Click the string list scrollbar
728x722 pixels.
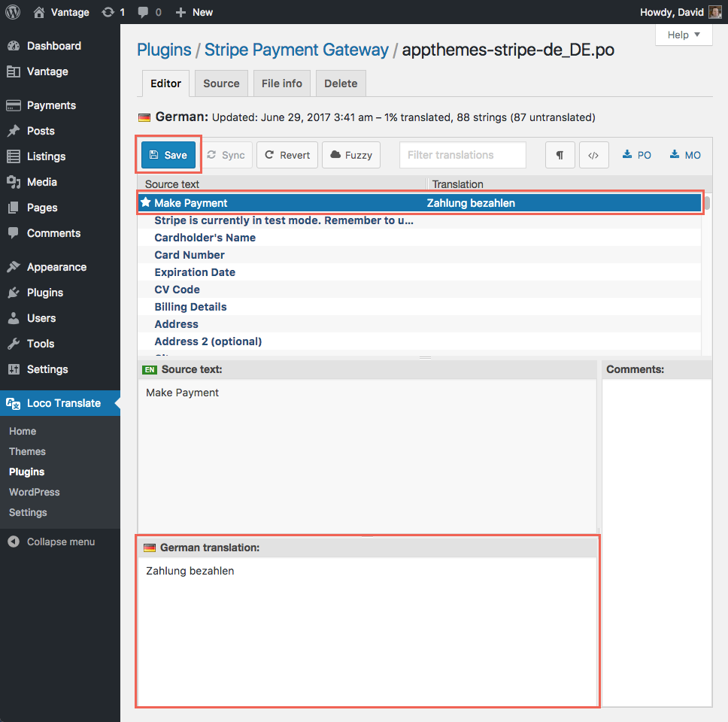[x=707, y=203]
